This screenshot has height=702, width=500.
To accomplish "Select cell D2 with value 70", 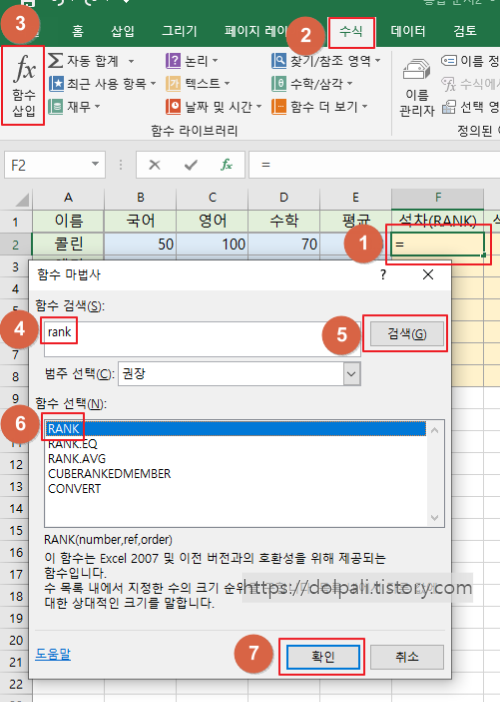I will click(284, 244).
